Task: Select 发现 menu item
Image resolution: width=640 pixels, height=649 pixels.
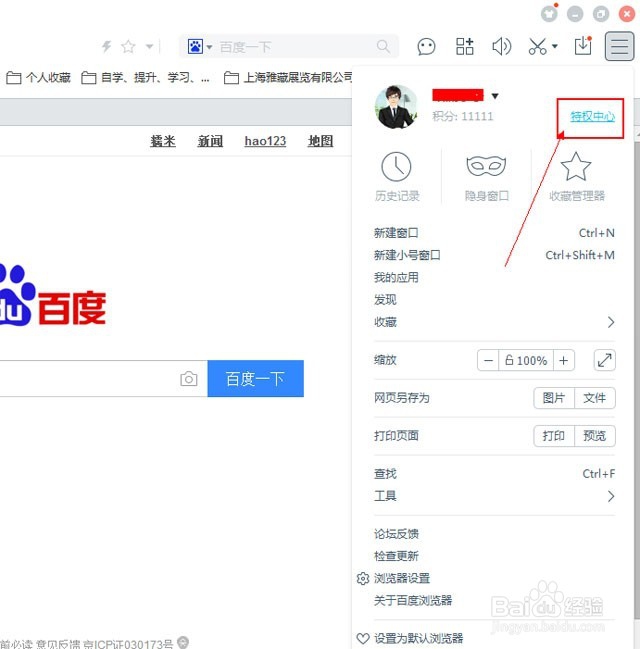Action: tap(494, 300)
